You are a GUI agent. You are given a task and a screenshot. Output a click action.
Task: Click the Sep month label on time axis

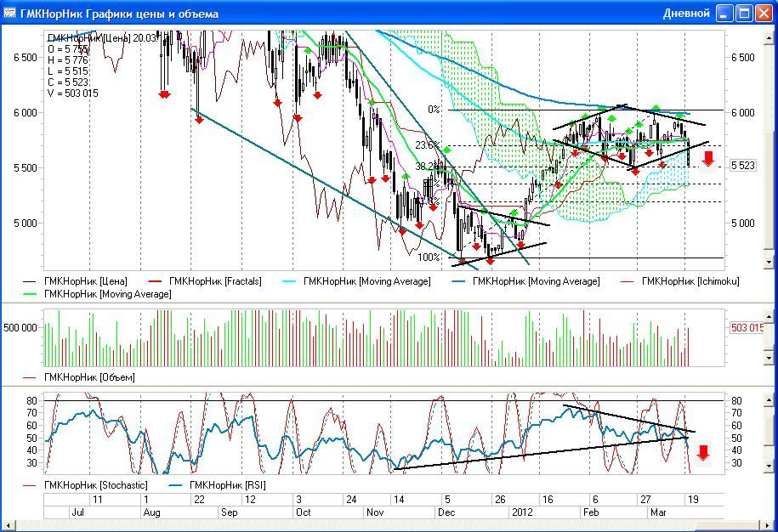point(230,512)
